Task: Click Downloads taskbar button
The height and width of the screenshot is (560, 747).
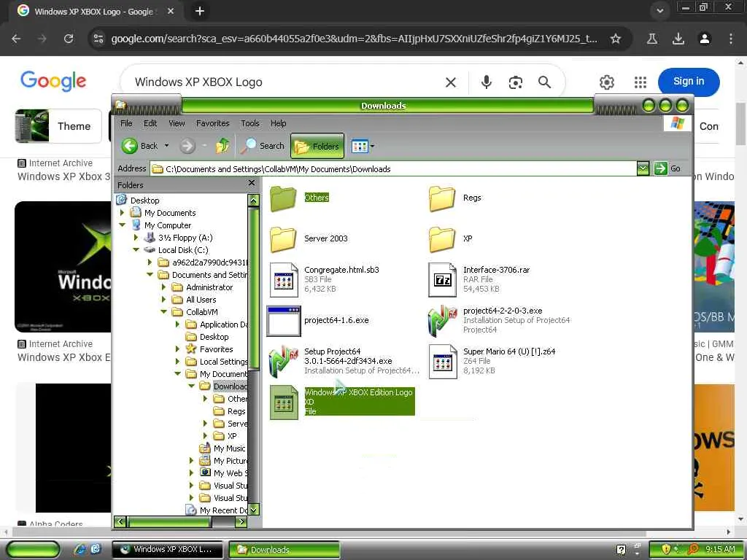Action: point(285,550)
